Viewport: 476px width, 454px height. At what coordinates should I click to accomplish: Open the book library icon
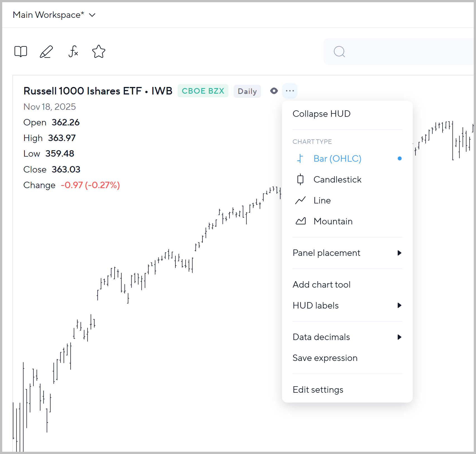[x=21, y=52]
